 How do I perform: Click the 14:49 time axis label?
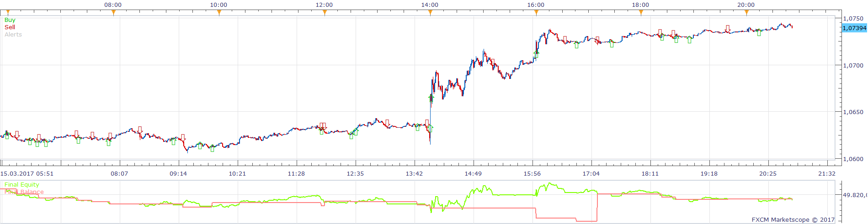click(473, 174)
